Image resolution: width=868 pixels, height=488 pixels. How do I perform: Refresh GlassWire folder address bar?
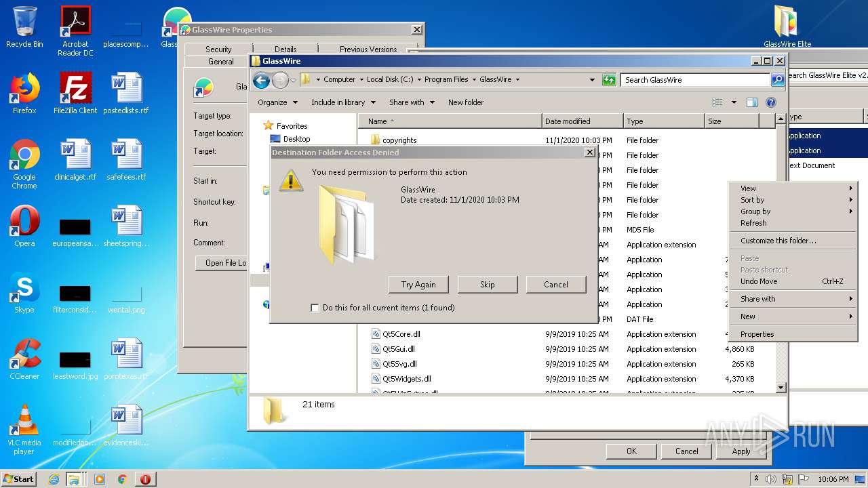609,80
